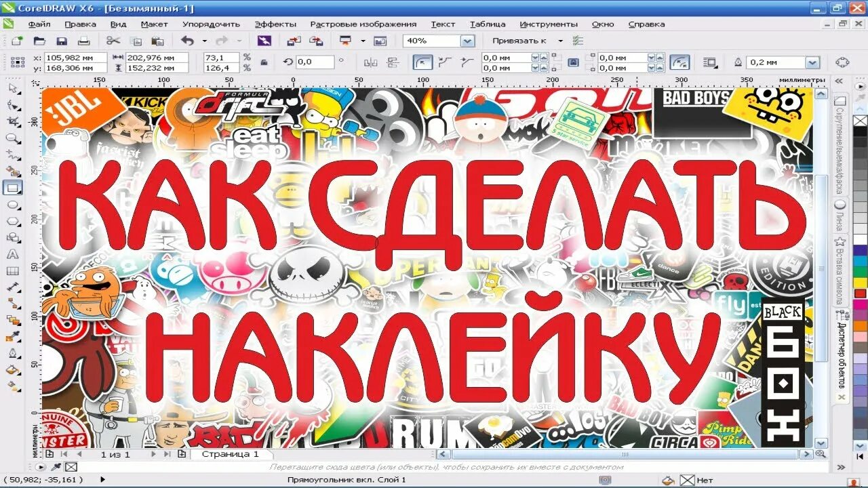Select the Outline pen tool
The width and height of the screenshot is (868, 488).
[13, 354]
